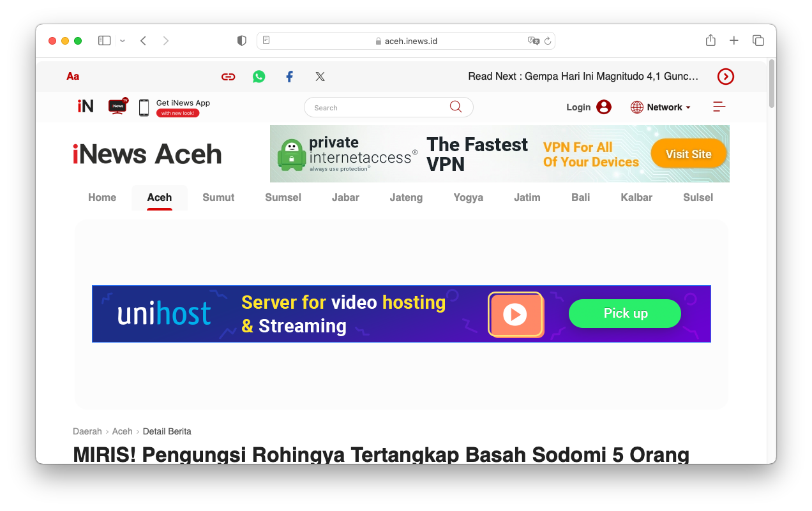Expand the Network dropdown

[x=668, y=107]
